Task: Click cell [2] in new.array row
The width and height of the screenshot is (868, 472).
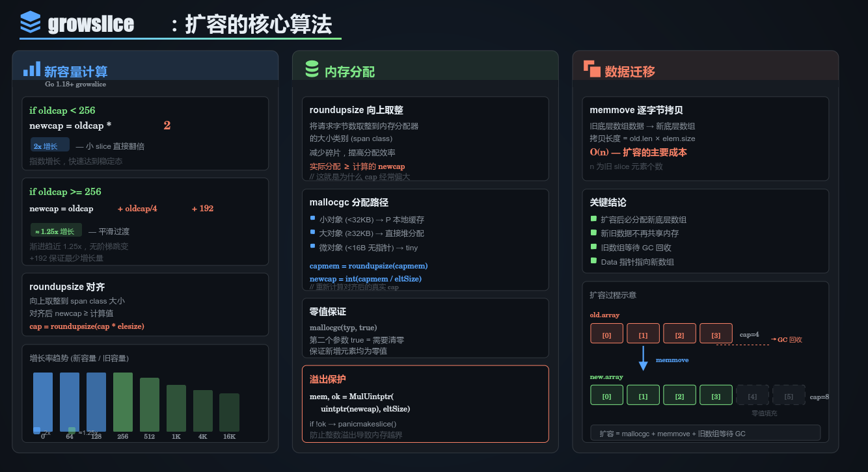Action: pyautogui.click(x=679, y=395)
